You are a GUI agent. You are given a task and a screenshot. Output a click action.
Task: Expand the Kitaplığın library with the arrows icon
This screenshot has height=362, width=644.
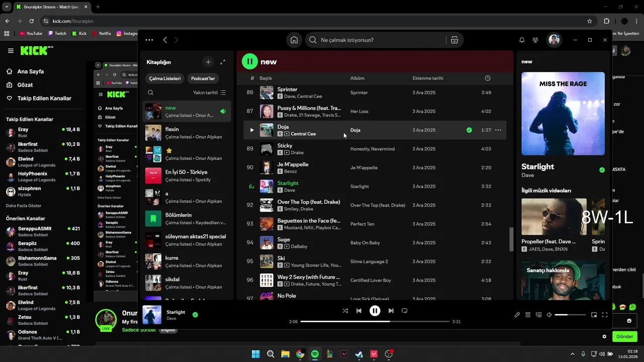(223, 62)
